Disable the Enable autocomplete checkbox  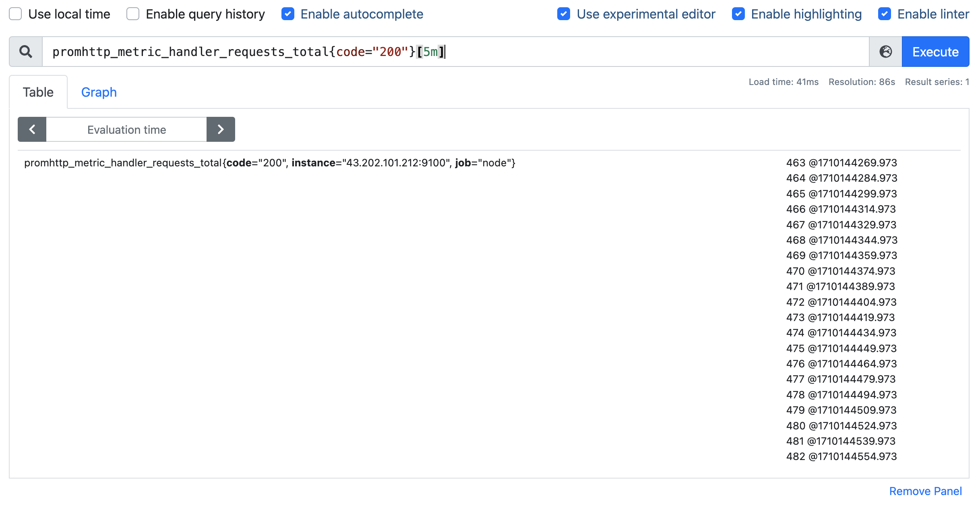288,14
